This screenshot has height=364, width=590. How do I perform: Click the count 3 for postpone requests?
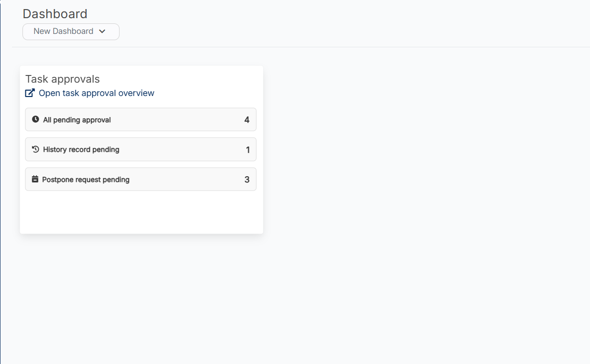(247, 180)
